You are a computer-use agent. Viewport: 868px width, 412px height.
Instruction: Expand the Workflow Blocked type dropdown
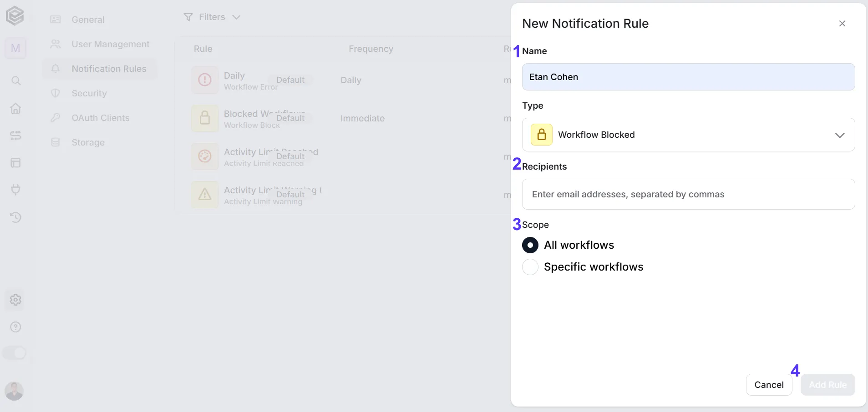point(688,135)
